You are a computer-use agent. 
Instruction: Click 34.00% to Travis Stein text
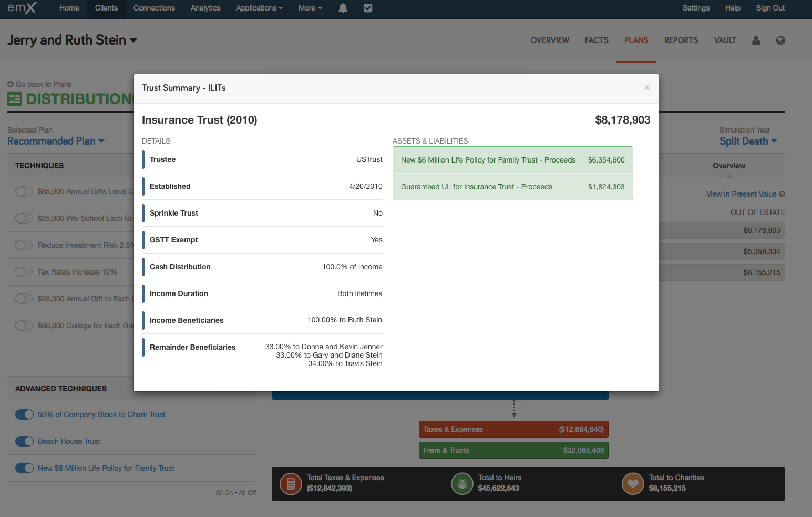point(345,363)
